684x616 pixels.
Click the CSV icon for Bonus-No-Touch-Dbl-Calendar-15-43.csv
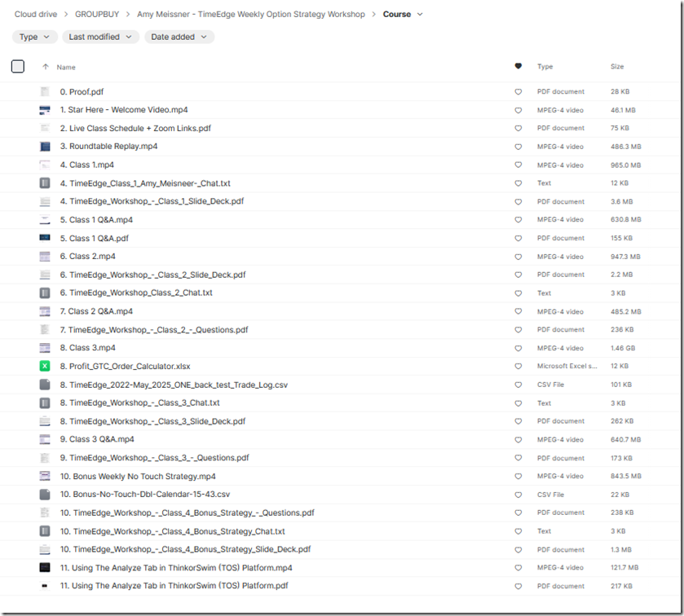(45, 495)
